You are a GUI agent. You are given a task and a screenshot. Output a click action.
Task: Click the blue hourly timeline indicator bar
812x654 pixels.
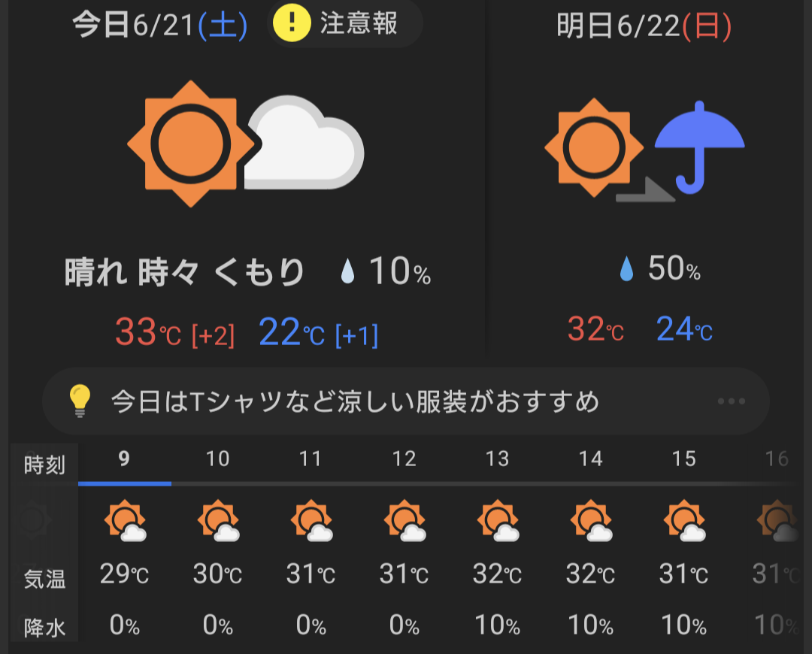tap(125, 483)
